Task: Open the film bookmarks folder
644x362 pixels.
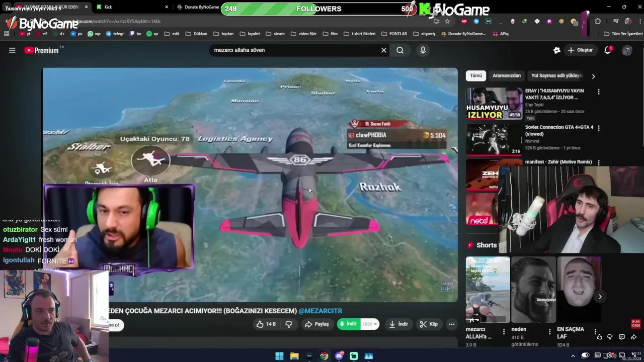Action: (330, 34)
